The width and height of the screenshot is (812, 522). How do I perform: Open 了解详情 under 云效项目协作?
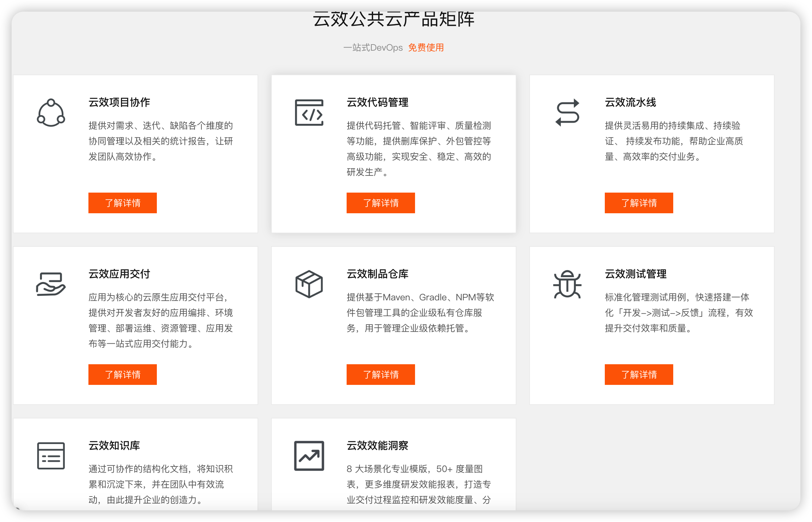coord(122,203)
